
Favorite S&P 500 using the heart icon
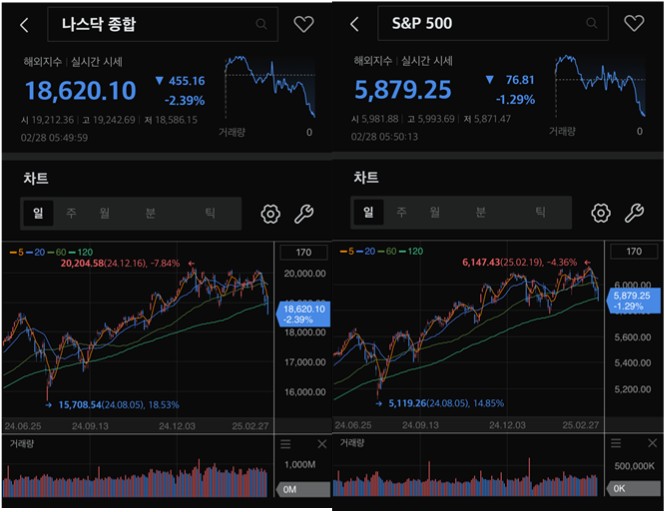(634, 23)
